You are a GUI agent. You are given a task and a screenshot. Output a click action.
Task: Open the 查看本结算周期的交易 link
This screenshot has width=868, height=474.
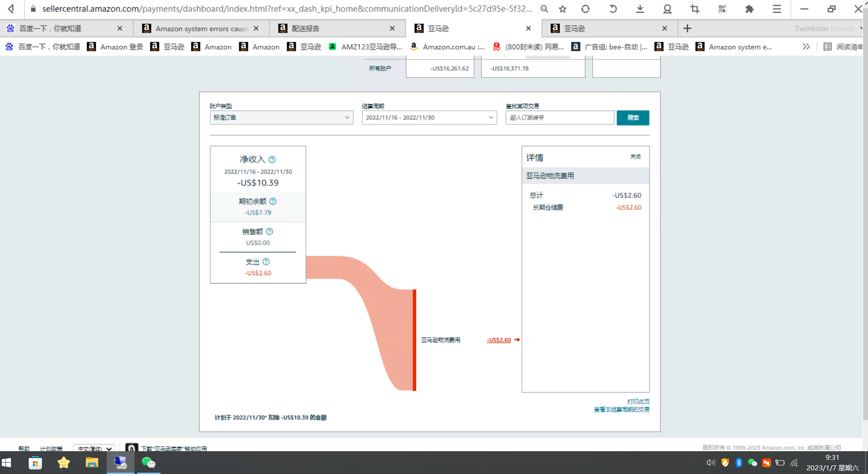[x=621, y=410]
